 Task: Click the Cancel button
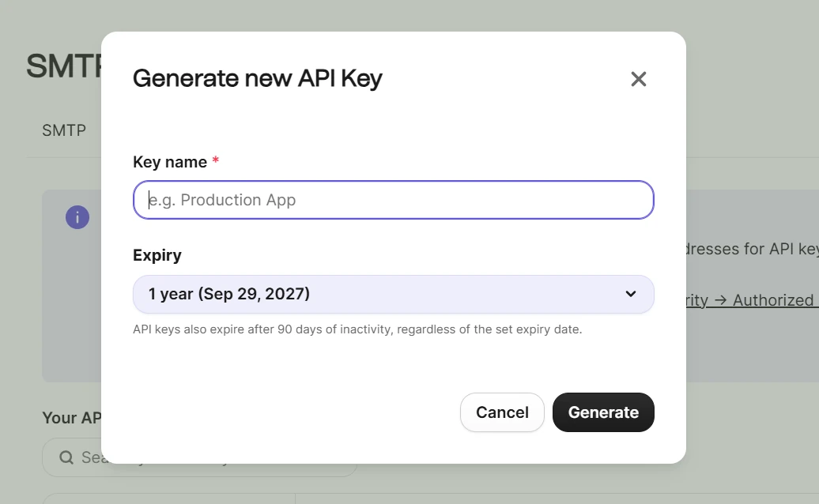(502, 412)
